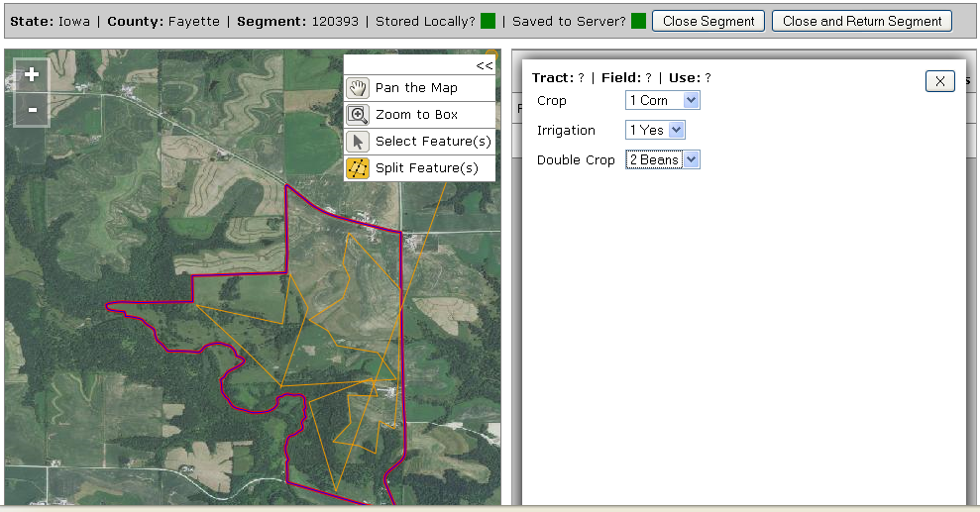Click the Saved to Server green status indicator

pyautogui.click(x=638, y=21)
